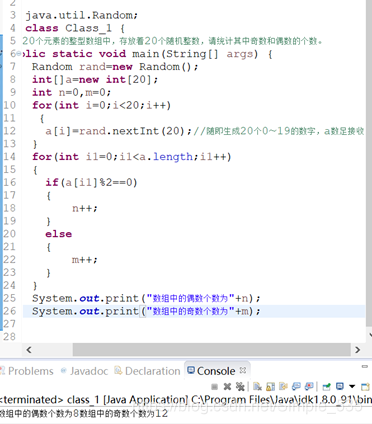Remove all terminated launches with double-X icon
This screenshot has width=372, height=424.
coord(240,387)
